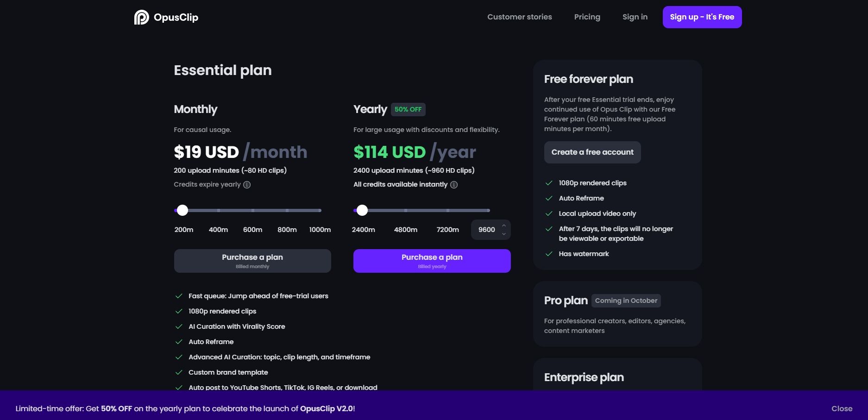Purchase the monthly billed plan
The image size is (868, 420).
[252, 261]
